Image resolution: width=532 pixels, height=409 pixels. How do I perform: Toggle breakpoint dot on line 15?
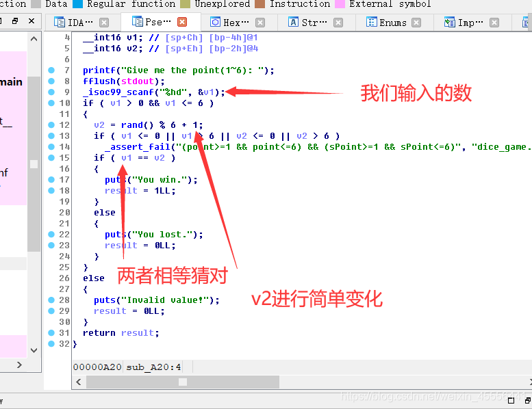point(51,157)
